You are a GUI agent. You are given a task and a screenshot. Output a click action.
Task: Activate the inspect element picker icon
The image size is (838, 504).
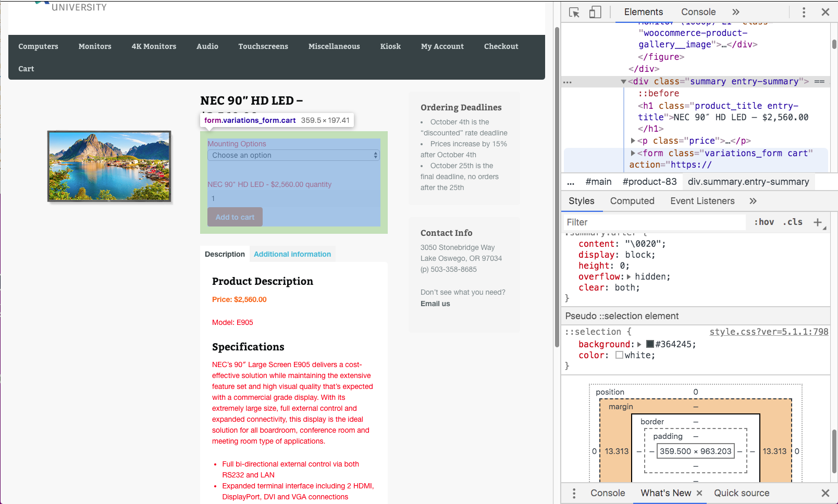pyautogui.click(x=574, y=12)
